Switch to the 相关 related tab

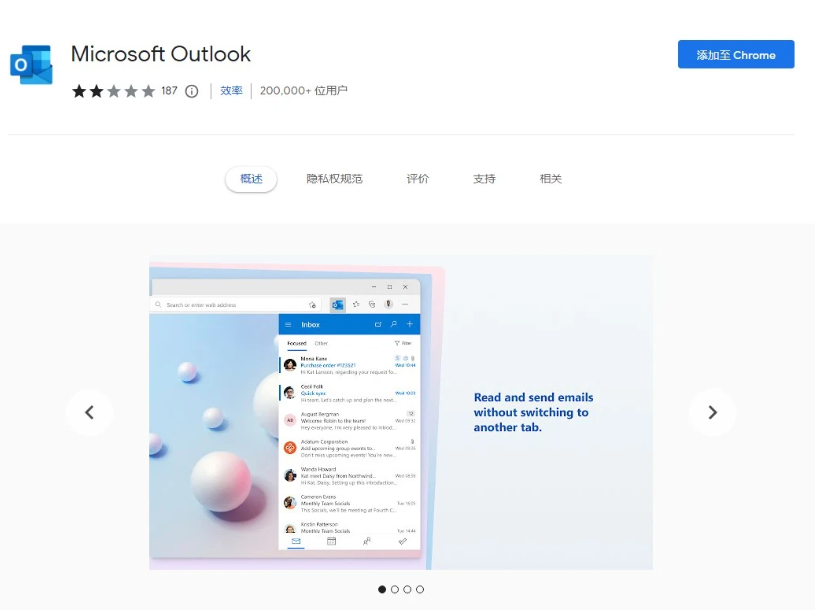tap(551, 179)
